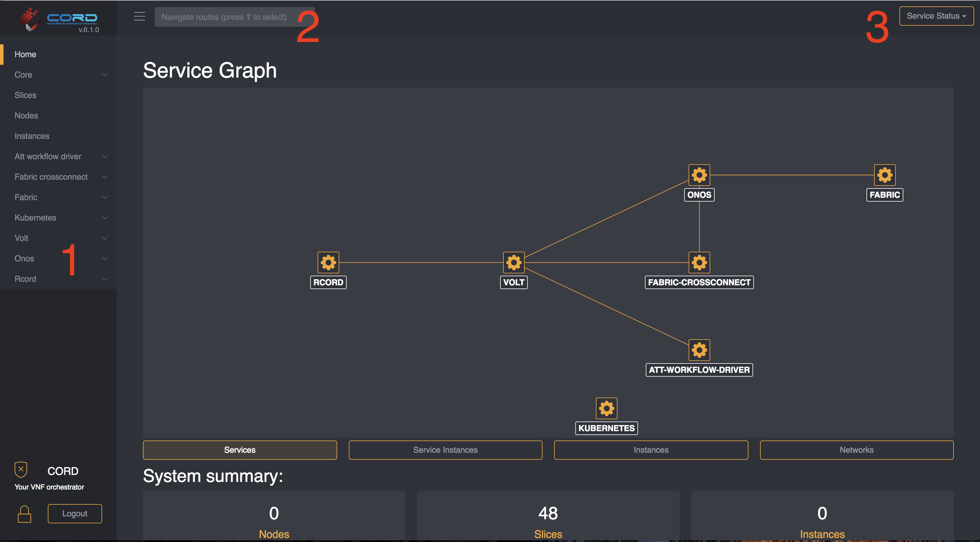Expand the Kubernetes sidebar chevron
This screenshot has height=542, width=980.
point(105,218)
